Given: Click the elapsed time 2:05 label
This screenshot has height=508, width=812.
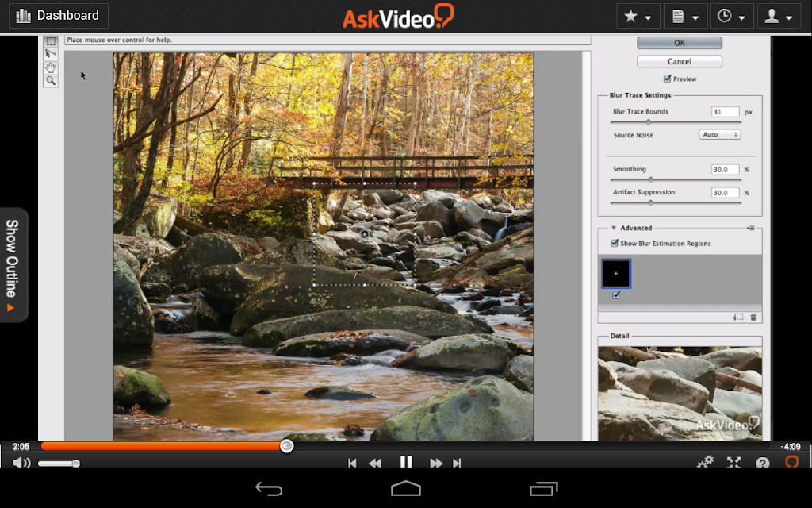Looking at the screenshot, I should pos(21,446).
